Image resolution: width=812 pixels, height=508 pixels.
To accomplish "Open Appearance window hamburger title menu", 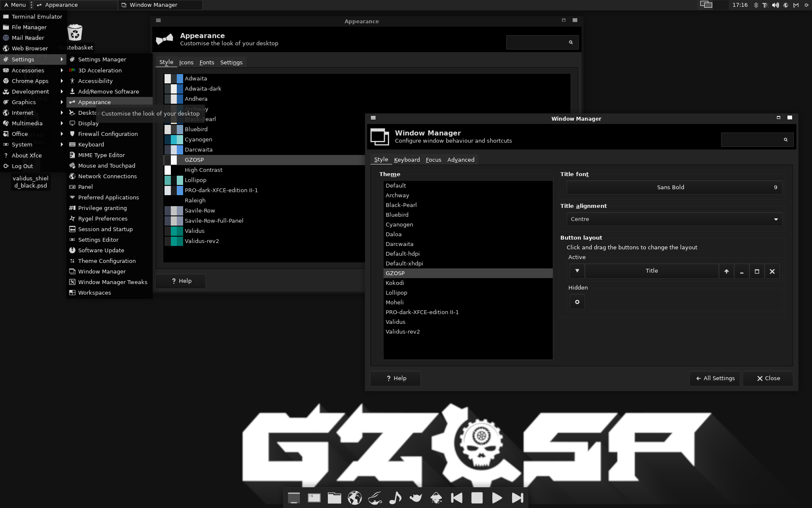I will [158, 20].
